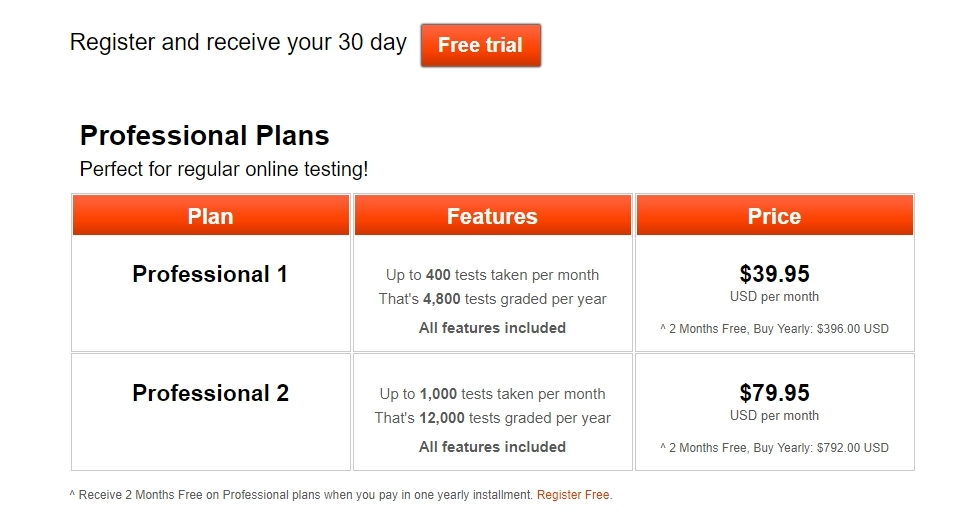Click the Plan column header
Viewport: 976px width, 518px height.
click(210, 216)
